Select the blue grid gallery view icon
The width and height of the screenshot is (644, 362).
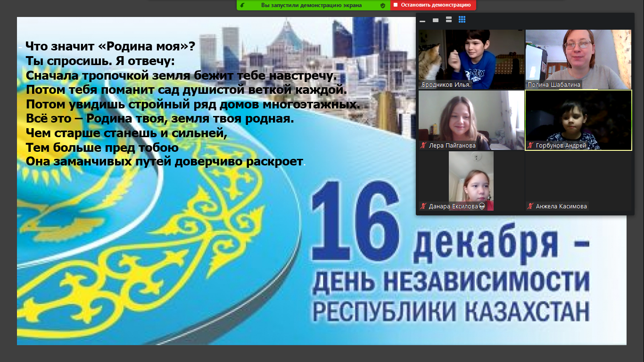[x=462, y=20]
